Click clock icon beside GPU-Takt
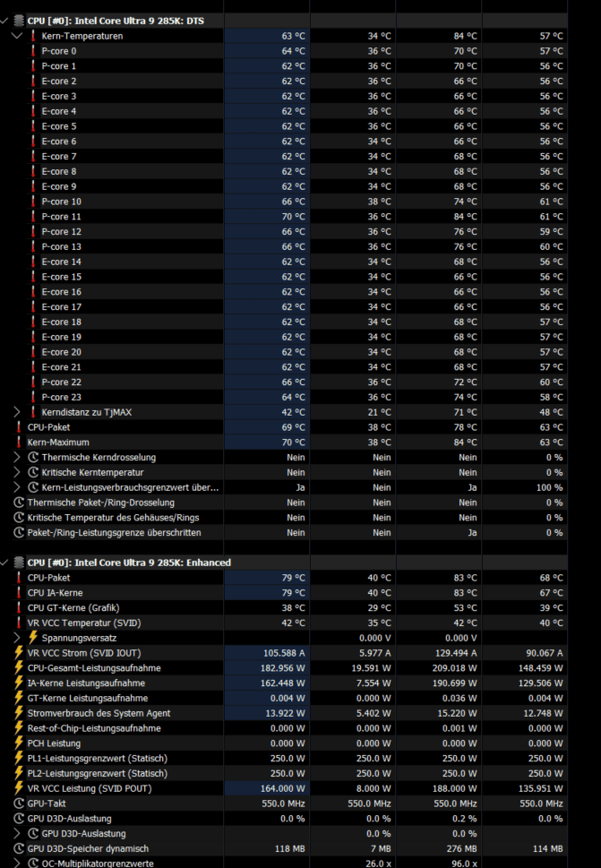Viewport: 601px width, 868px height. click(x=19, y=804)
